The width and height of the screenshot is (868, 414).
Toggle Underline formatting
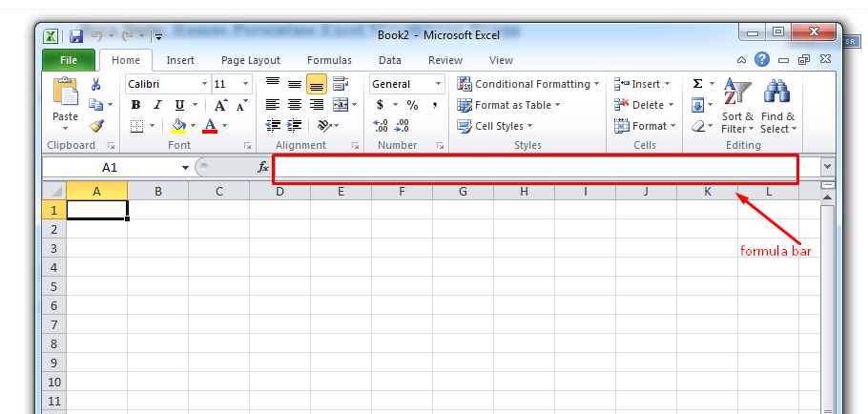click(x=179, y=105)
